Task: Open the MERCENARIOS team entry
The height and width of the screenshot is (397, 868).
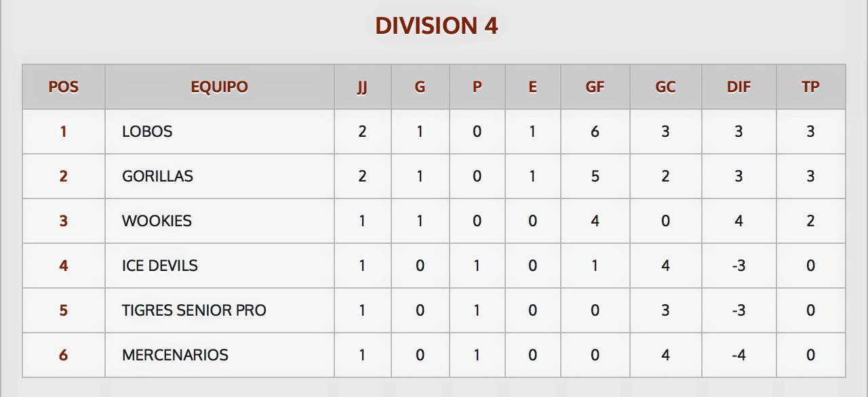Action: click(175, 355)
